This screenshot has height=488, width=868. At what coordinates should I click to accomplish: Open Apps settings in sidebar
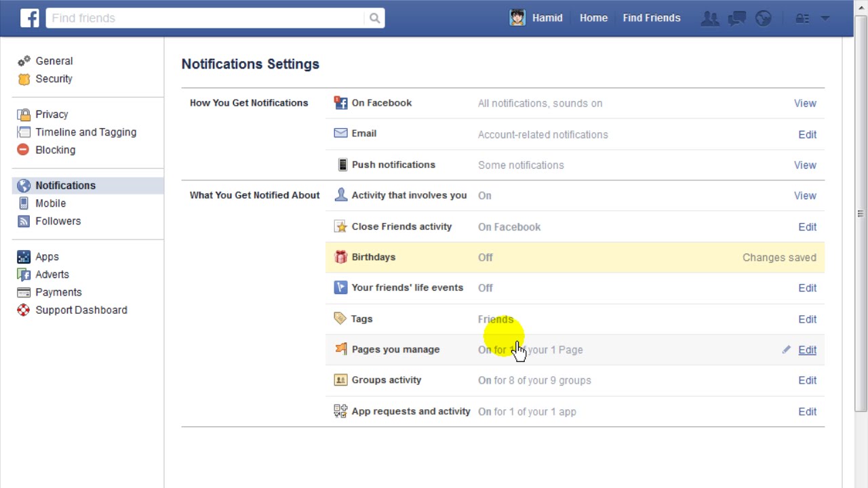[x=47, y=257]
